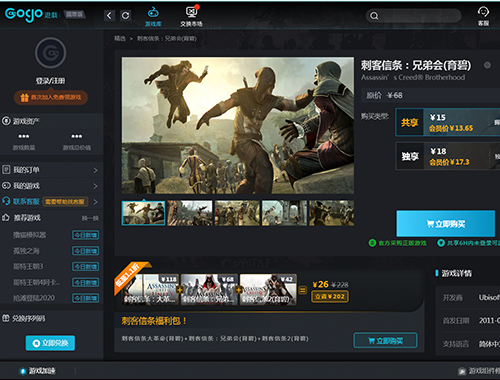Click the 我的游戏 gamepad icon
Image resolution: width=500 pixels, height=380 pixels.
pyautogui.click(x=6, y=186)
